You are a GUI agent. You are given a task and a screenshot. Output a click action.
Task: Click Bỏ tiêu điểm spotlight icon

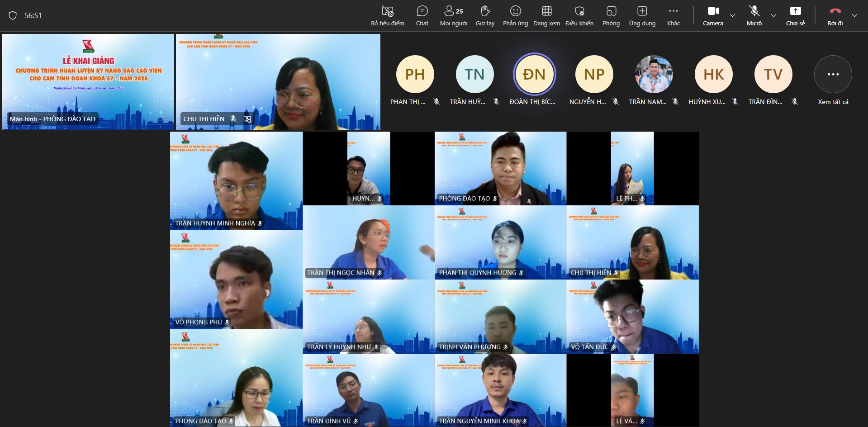[x=388, y=15]
